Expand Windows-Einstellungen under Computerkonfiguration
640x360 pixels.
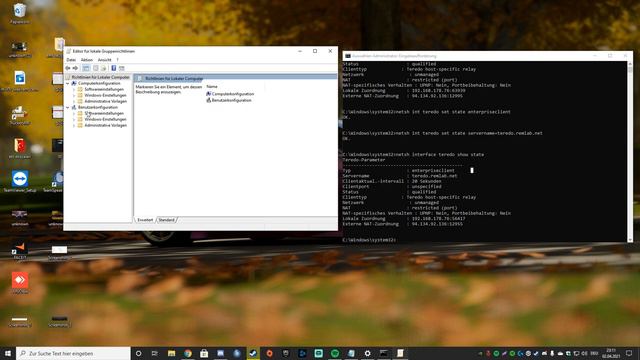click(x=74, y=95)
